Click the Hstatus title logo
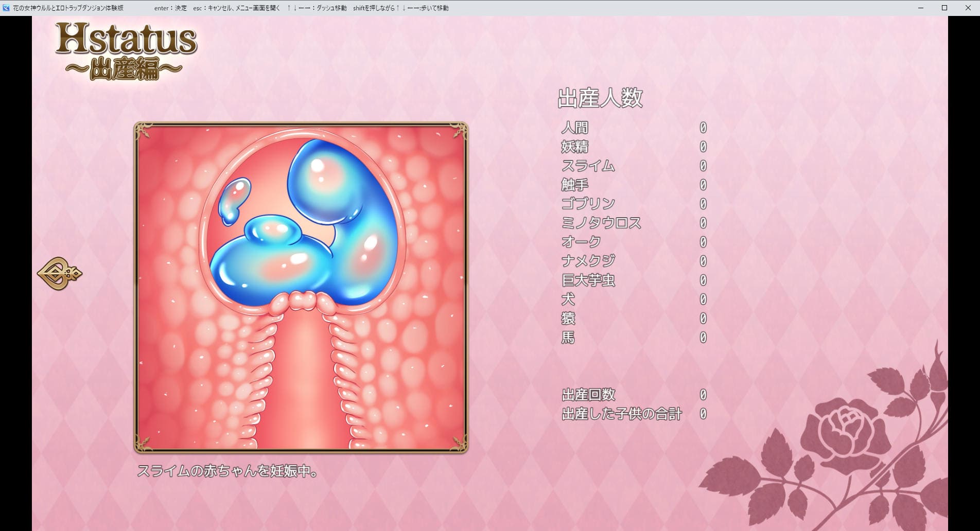This screenshot has height=531, width=980. pos(126,50)
